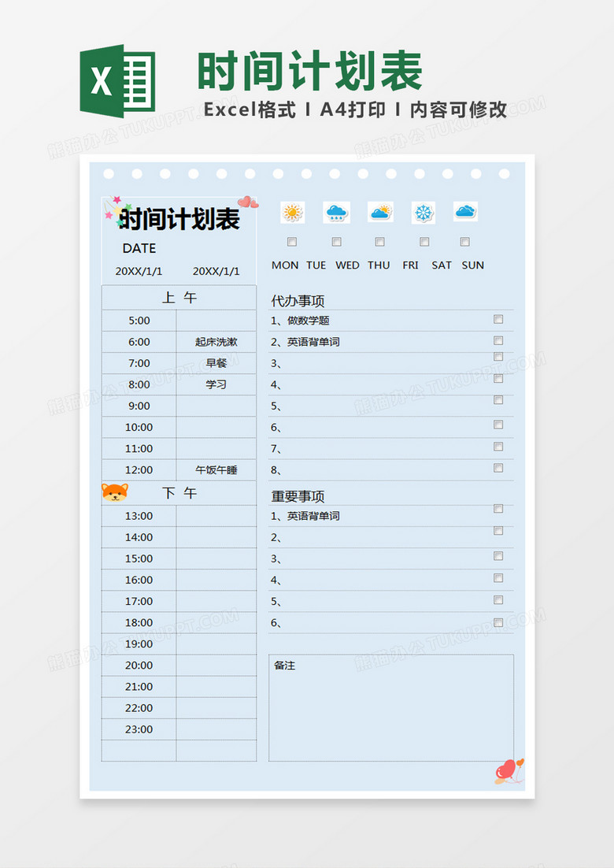Pick the snowflake weather icon
The height and width of the screenshot is (868, 614).
(x=424, y=213)
